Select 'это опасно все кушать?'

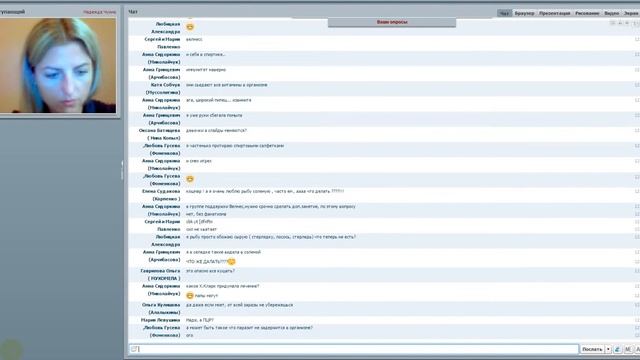(210, 271)
